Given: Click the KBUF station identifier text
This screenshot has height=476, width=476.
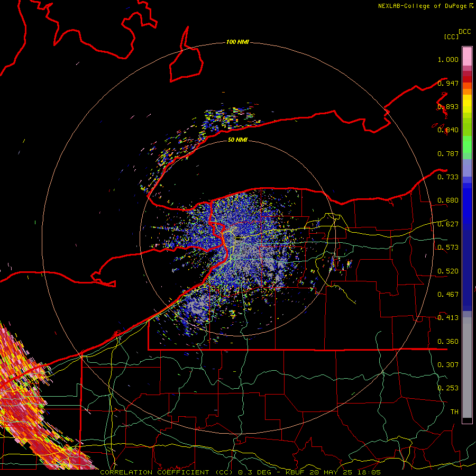Looking at the screenshot, I should [x=296, y=472].
